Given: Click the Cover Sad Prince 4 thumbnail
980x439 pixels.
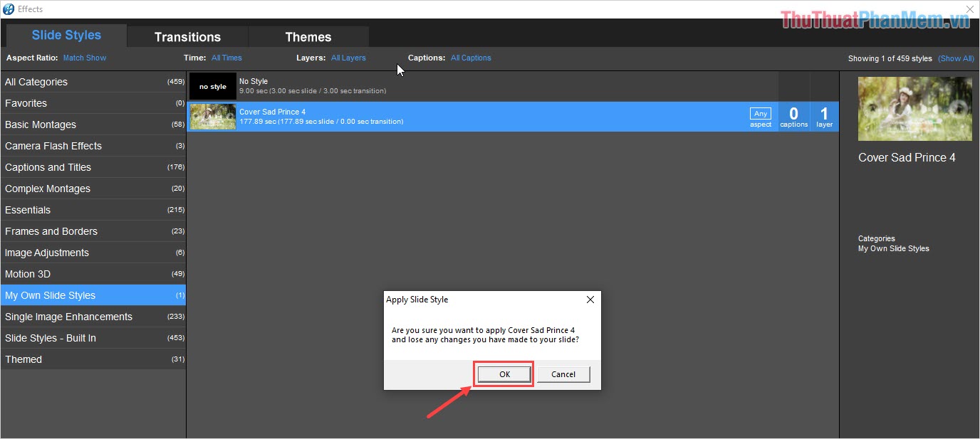Looking at the screenshot, I should (212, 117).
